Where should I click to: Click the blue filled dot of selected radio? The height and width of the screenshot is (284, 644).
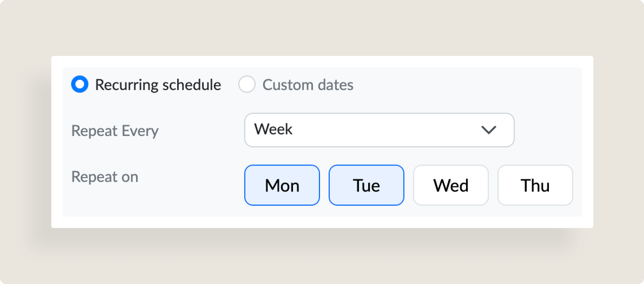tap(79, 84)
